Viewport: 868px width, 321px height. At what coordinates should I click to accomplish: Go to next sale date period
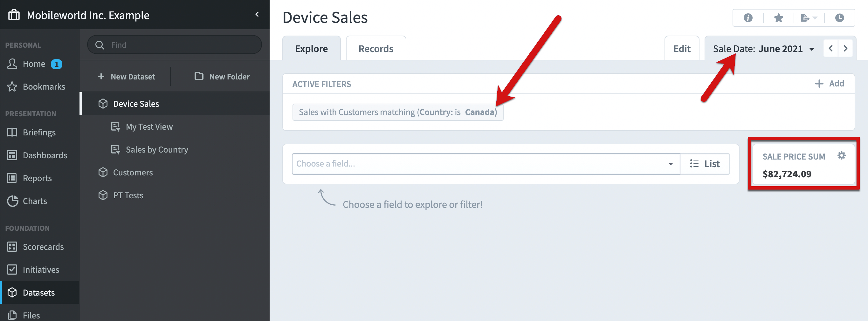tap(845, 49)
